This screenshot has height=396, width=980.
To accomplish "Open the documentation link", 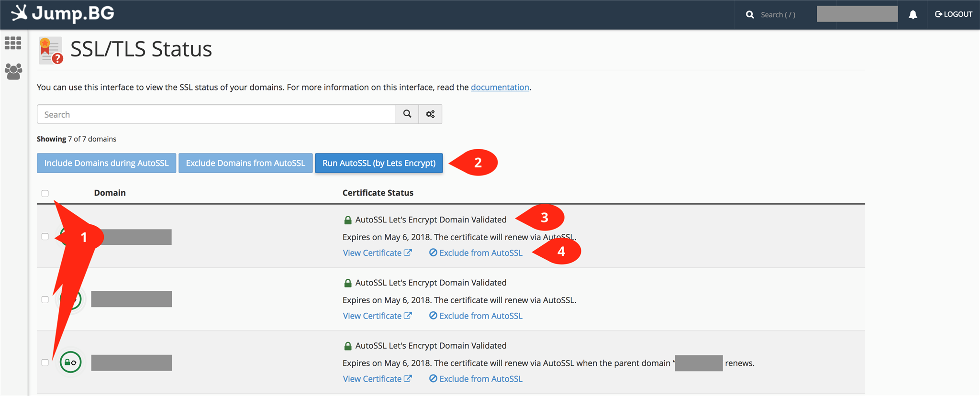I will (x=500, y=87).
